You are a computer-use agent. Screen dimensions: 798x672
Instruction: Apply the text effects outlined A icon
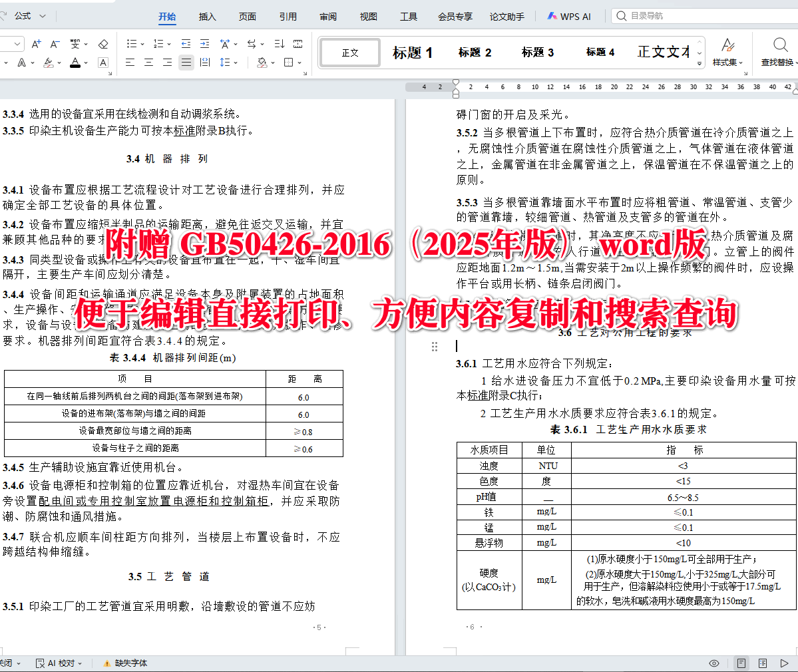point(21,63)
